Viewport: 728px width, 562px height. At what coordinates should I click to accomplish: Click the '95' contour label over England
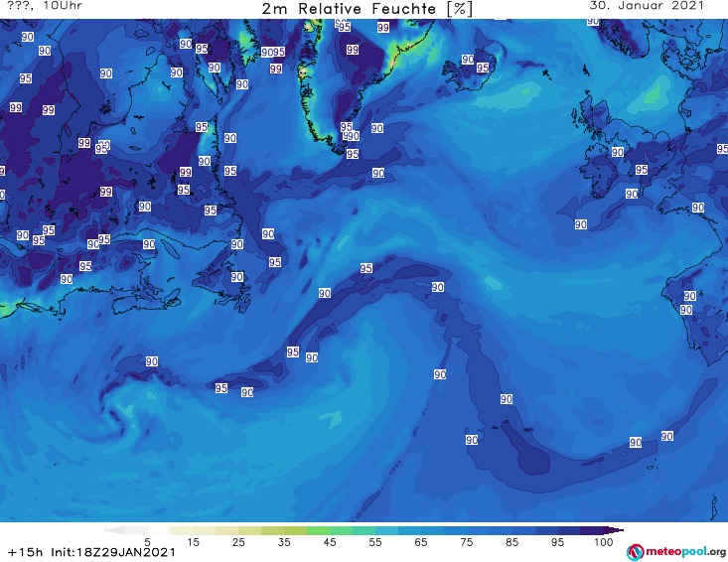(642, 170)
